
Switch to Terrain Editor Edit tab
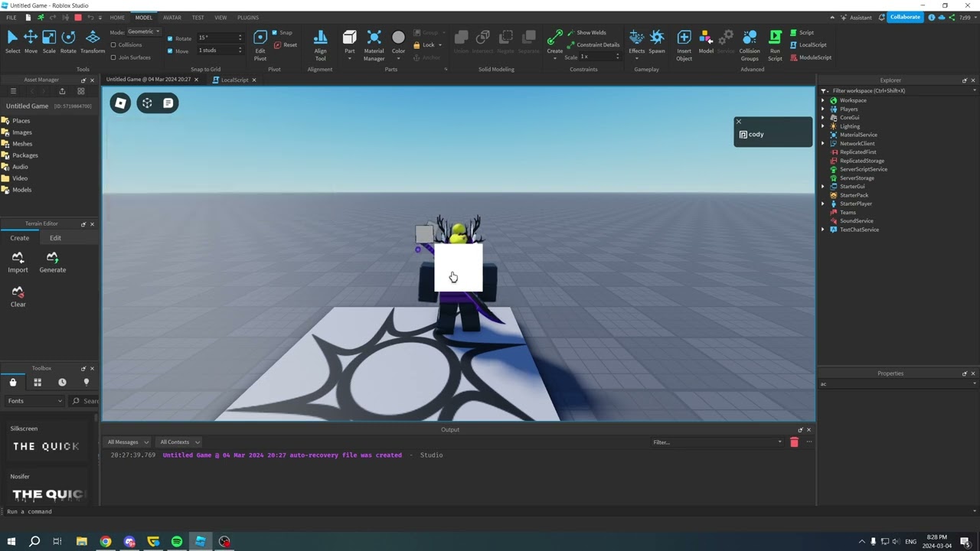tap(55, 238)
